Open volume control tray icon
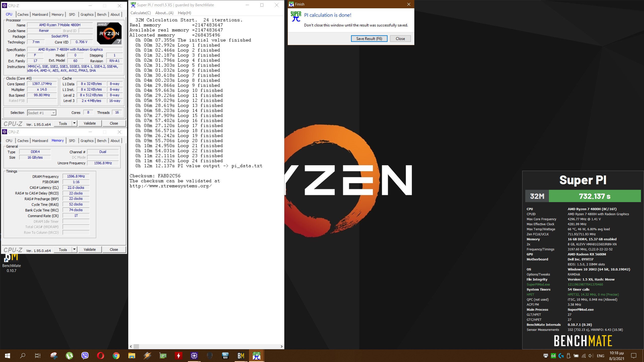The width and height of the screenshot is (644, 362). (x=591, y=356)
